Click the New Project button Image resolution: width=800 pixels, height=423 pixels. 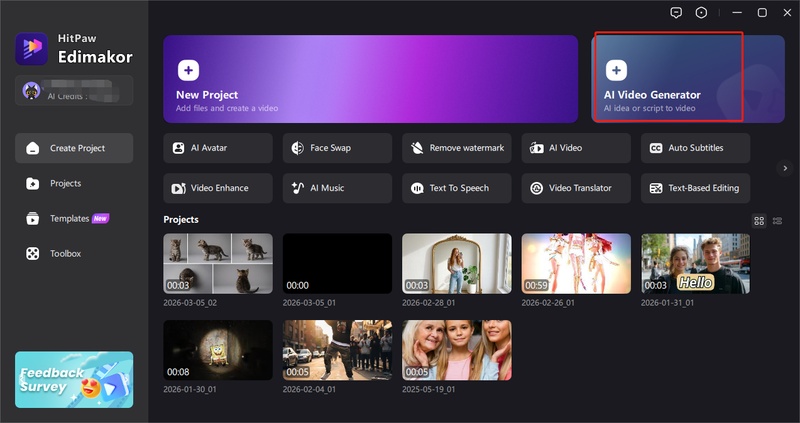(x=370, y=79)
